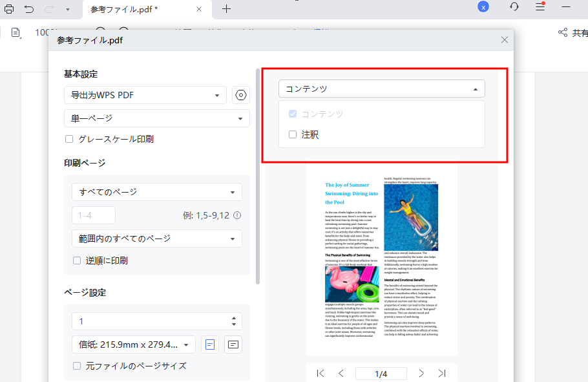Image resolution: width=588 pixels, height=382 pixels.
Task: Select the portrait orientation icon
Action: point(209,344)
